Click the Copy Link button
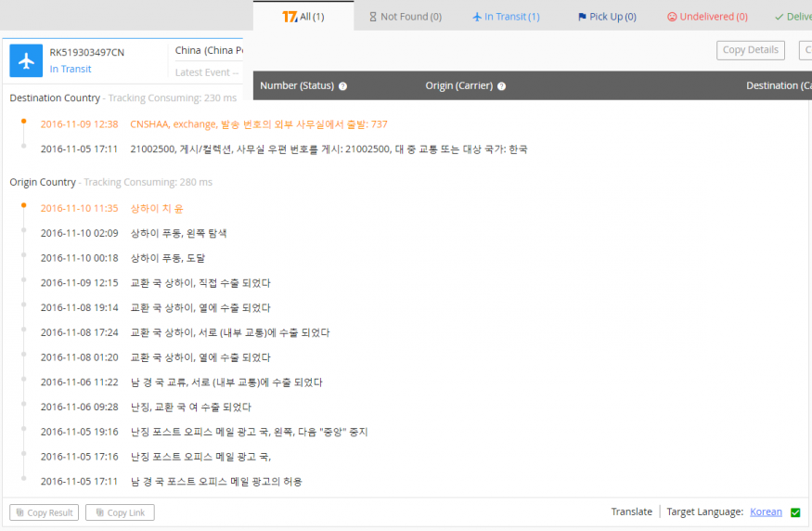The image size is (812, 531). (x=120, y=512)
